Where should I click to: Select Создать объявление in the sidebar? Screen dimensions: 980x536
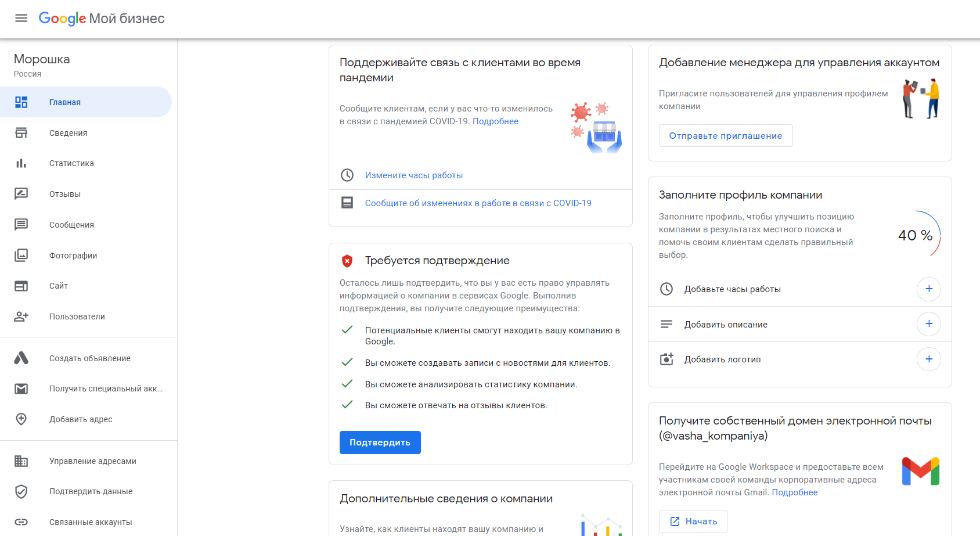[x=86, y=358]
